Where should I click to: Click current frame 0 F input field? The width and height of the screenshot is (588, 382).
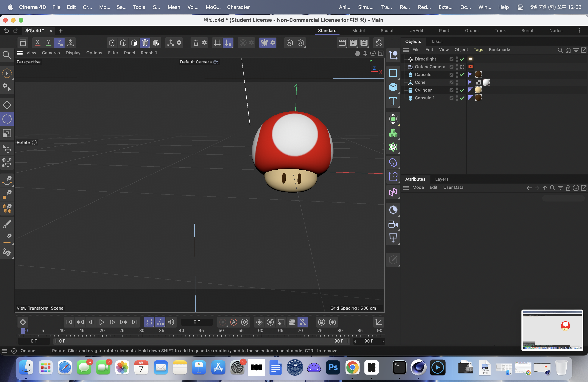[x=197, y=322]
